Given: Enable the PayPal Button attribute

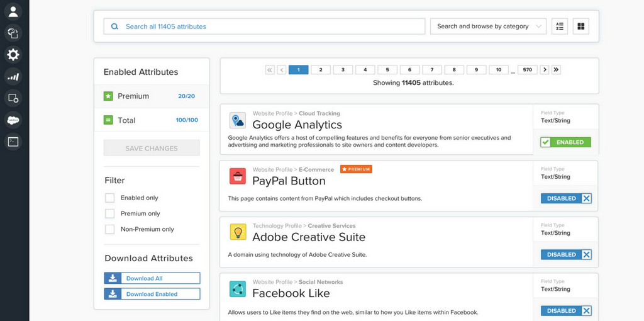Looking at the screenshot, I should coord(566,198).
